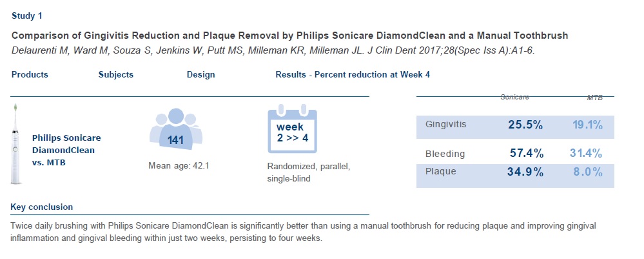This screenshot has height=259, width=644.
Task: Click the Mean age: 42.1 text
Action: point(179,166)
